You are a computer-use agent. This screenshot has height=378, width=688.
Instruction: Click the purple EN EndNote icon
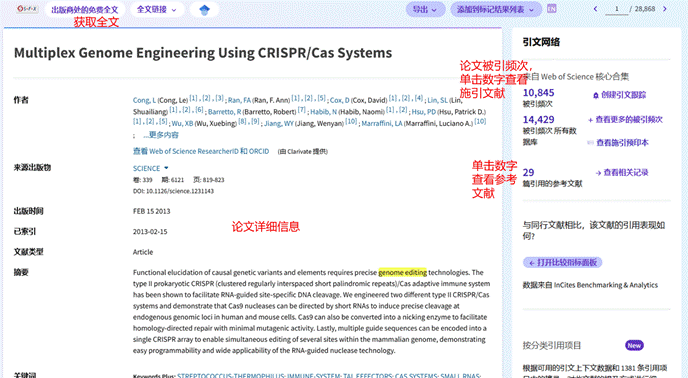(x=552, y=9)
